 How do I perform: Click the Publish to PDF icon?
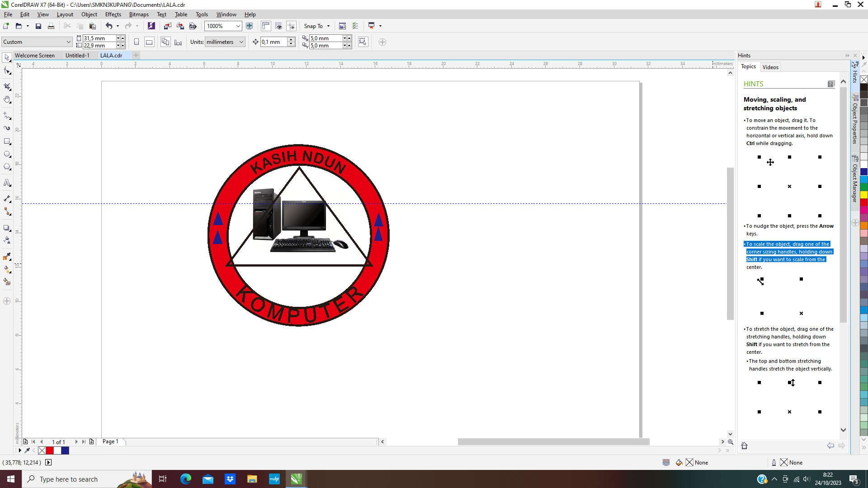[x=193, y=26]
